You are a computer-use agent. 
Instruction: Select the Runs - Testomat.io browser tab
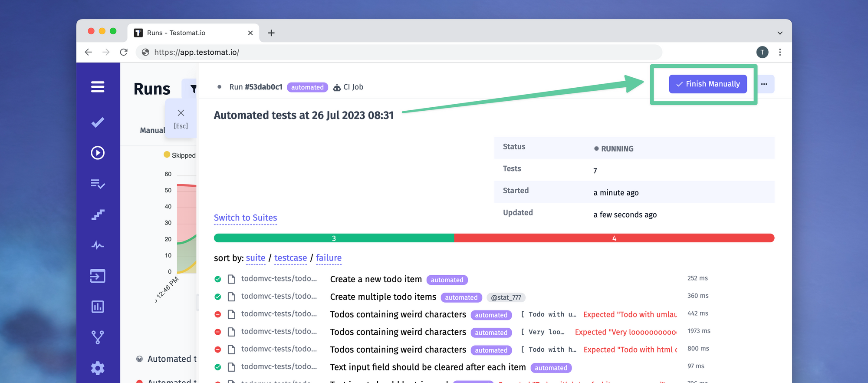194,33
